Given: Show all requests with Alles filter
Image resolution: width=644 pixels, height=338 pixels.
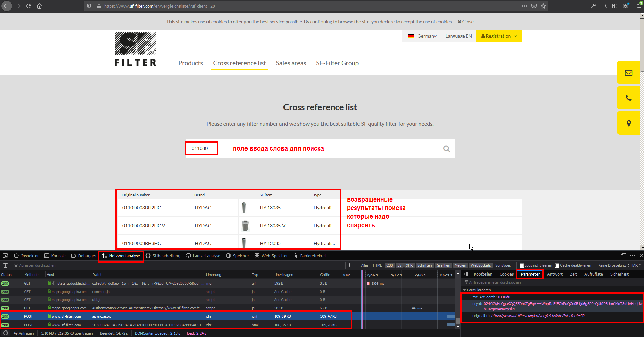Looking at the screenshot, I should click(365, 265).
